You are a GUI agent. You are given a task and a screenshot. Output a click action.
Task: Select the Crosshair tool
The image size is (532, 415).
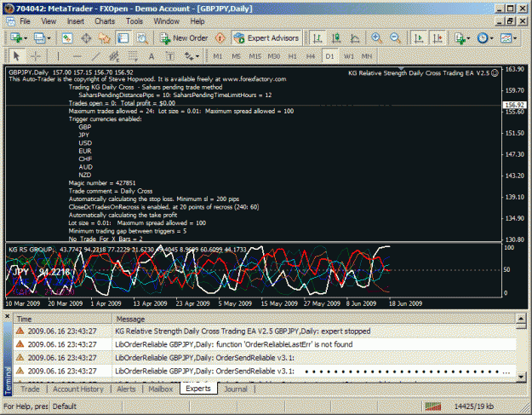35,56
